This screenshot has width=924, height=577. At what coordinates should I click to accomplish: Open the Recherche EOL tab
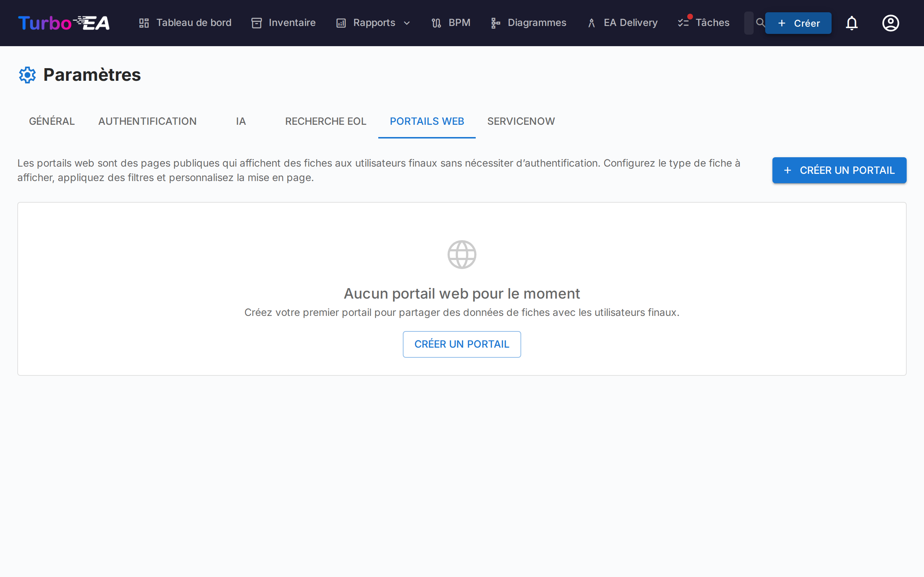[325, 121]
